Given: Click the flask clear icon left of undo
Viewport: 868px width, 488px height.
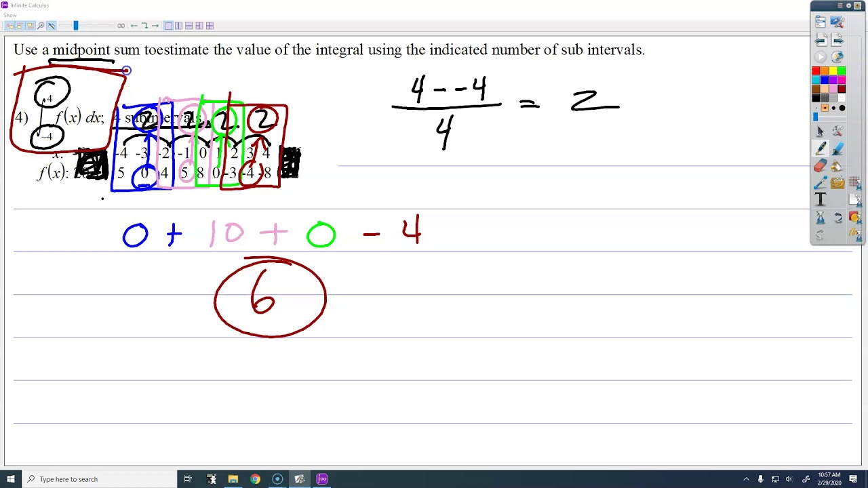Looking at the screenshot, I should [x=820, y=217].
